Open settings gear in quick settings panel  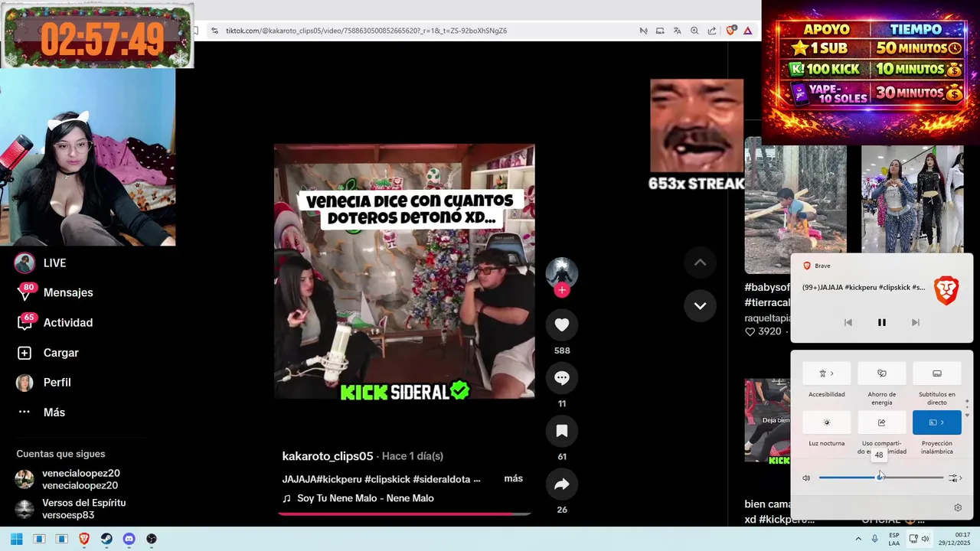[958, 507]
